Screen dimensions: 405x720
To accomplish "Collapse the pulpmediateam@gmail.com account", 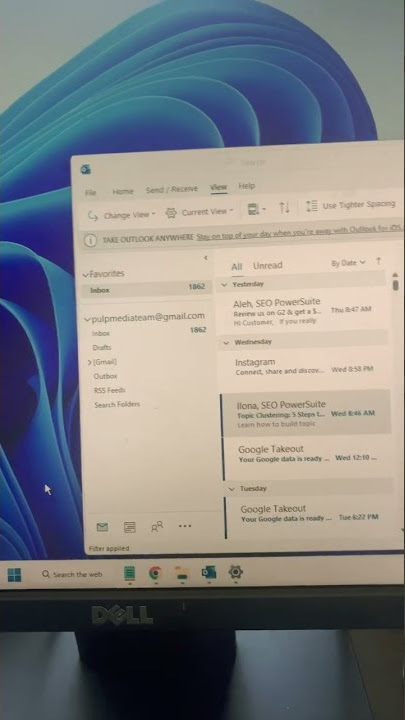I will 87,319.
